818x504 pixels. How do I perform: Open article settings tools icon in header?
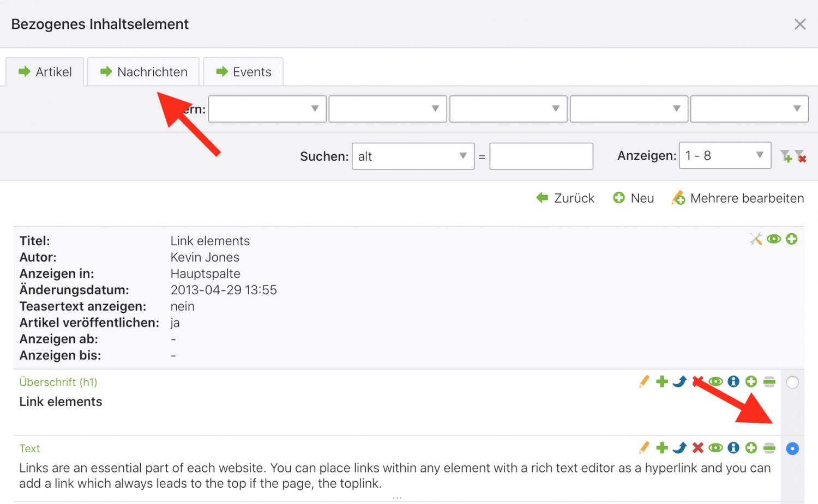point(756,239)
